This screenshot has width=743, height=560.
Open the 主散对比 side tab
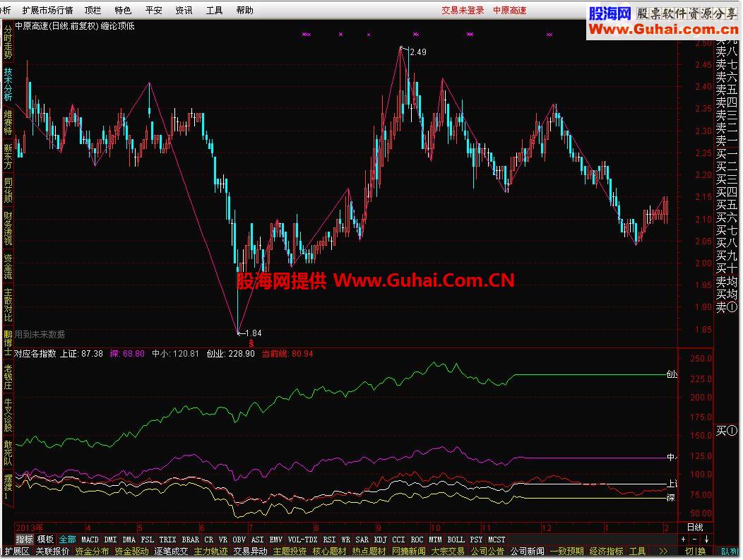tap(8, 304)
